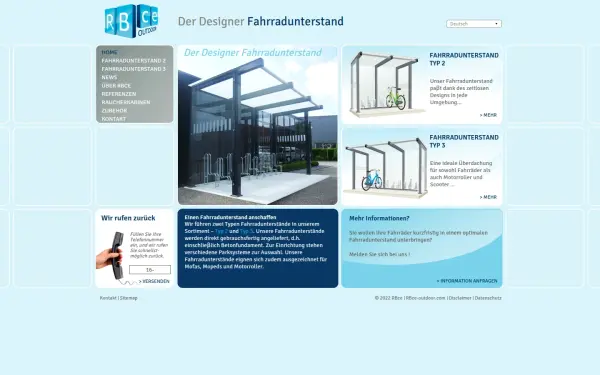Click the 'Wir rufen zurück' heading
Image resolution: width=600 pixels, height=375 pixels.
click(128, 218)
